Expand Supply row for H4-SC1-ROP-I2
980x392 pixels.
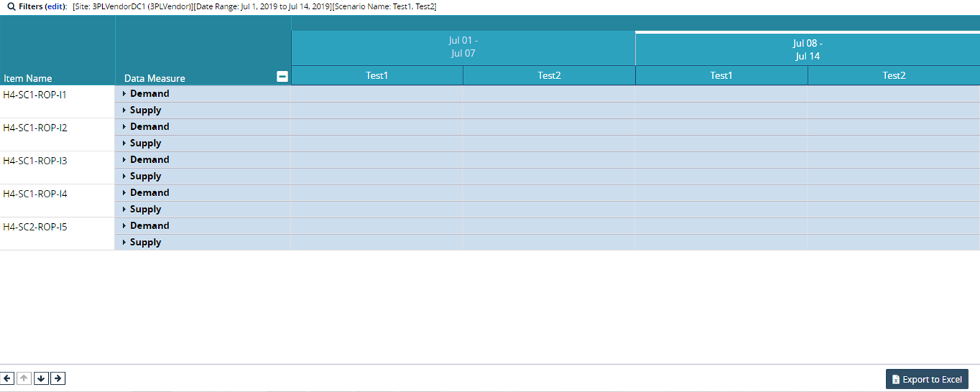[124, 143]
